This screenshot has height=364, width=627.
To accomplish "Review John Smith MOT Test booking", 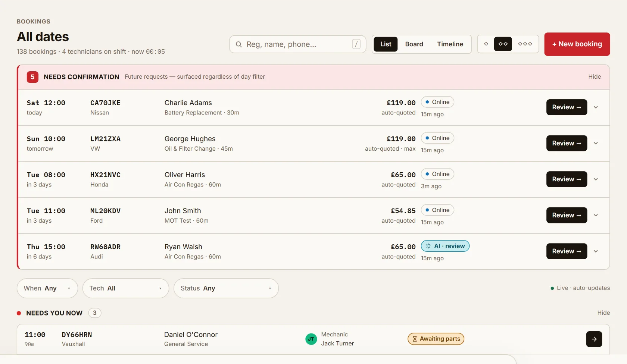I will click(x=567, y=215).
